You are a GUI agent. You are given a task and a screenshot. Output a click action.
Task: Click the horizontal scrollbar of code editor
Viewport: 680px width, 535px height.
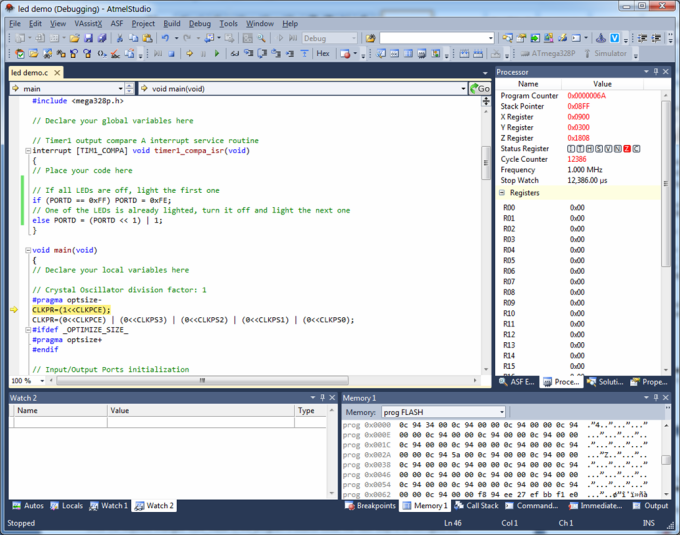tap(202, 381)
